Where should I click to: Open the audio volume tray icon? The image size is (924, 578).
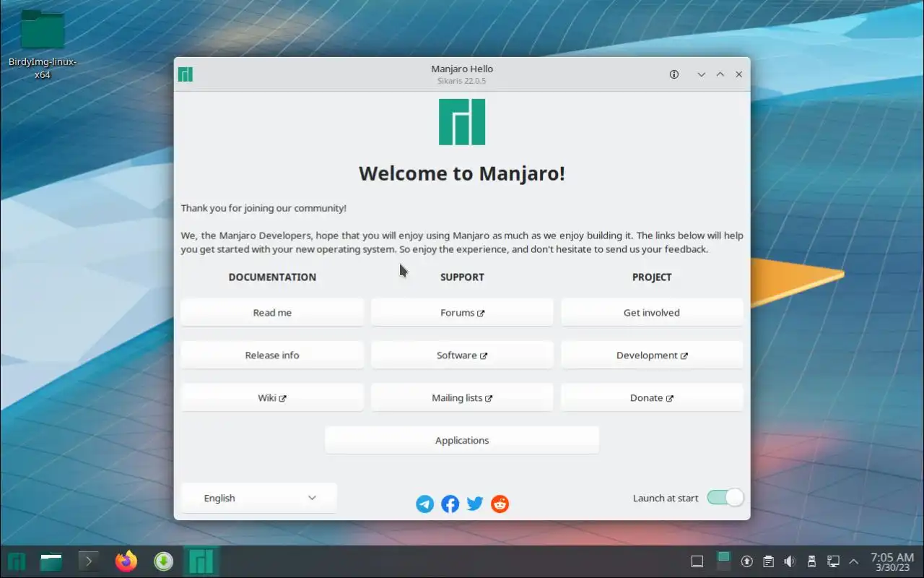click(x=790, y=561)
